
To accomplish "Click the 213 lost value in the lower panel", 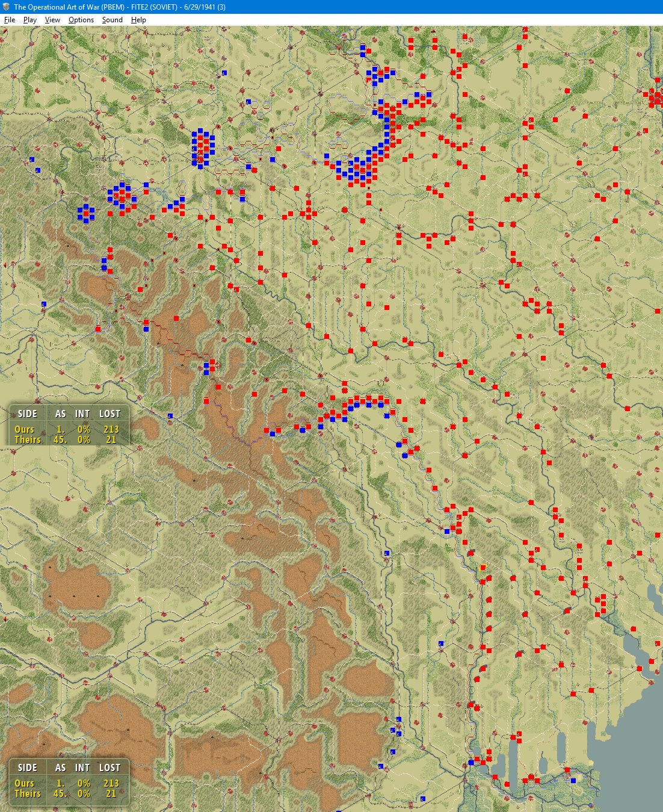I will point(111,783).
